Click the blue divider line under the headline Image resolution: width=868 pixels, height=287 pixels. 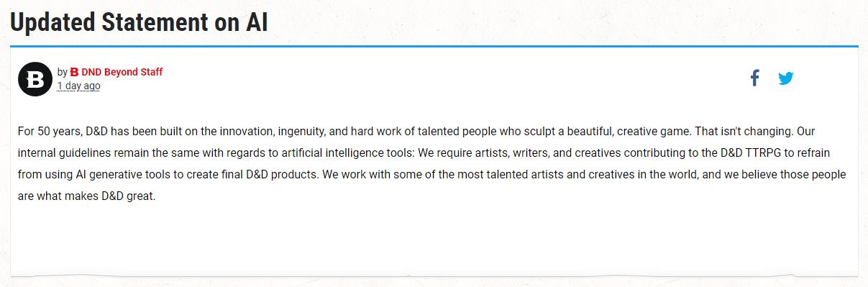pos(434,46)
